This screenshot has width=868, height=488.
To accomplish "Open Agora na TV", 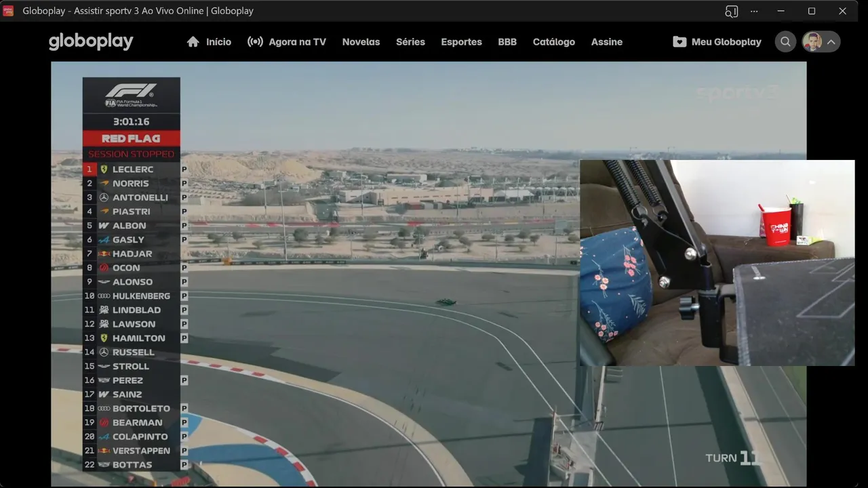I will coord(298,42).
